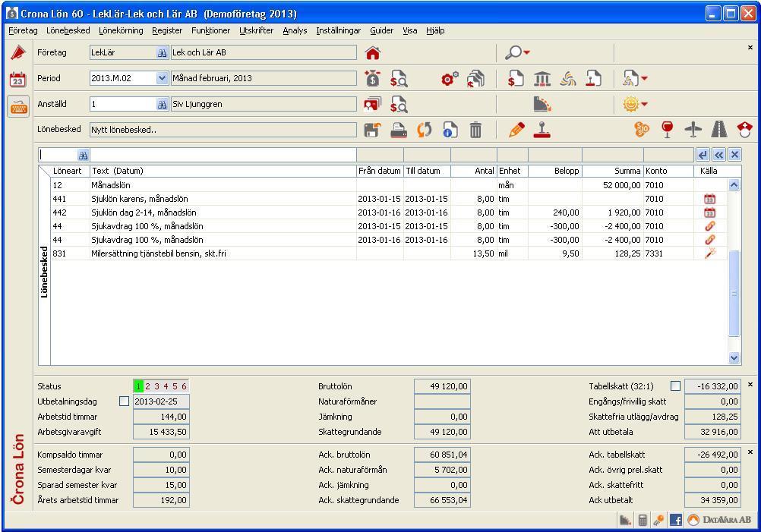Open the Lönekörning menu

click(x=121, y=30)
